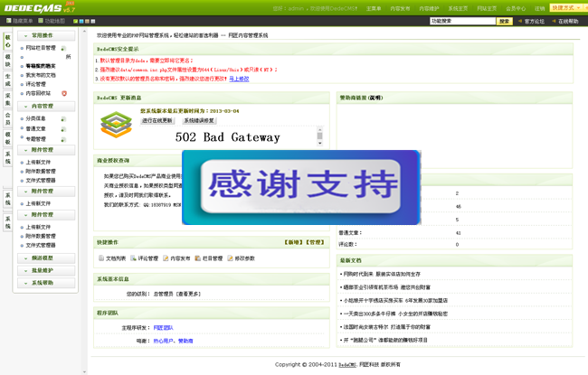Click the update frame scrollbar down arrow
Viewport: 588px width, 375px height.
(320, 143)
